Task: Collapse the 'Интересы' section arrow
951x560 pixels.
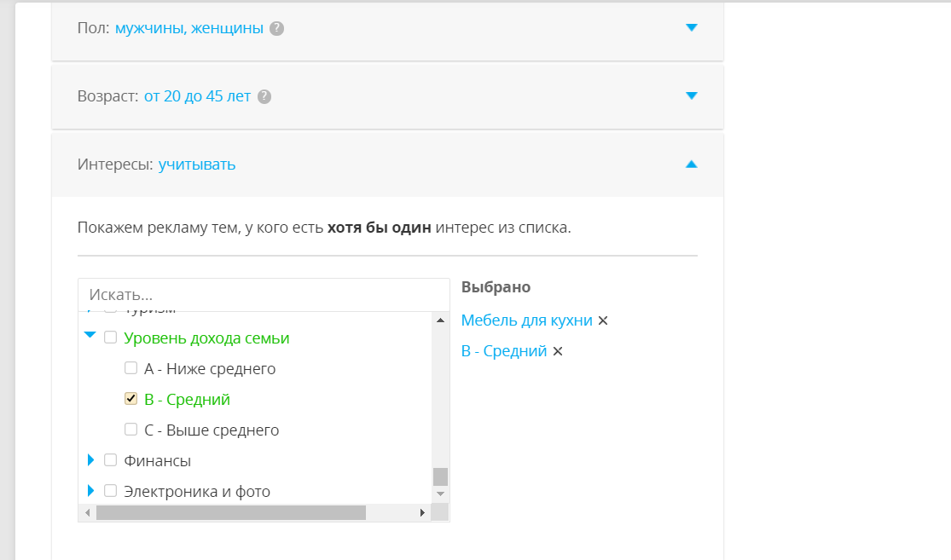Action: pyautogui.click(x=692, y=165)
